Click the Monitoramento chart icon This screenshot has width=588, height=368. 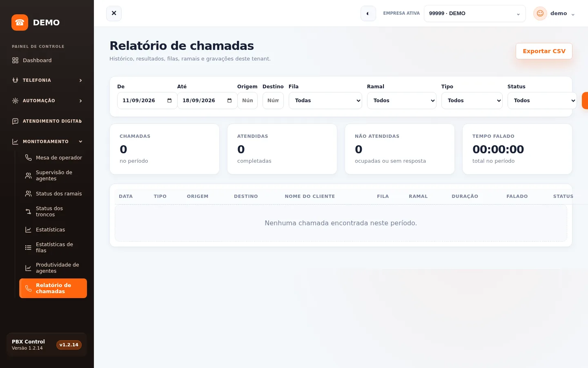15,141
